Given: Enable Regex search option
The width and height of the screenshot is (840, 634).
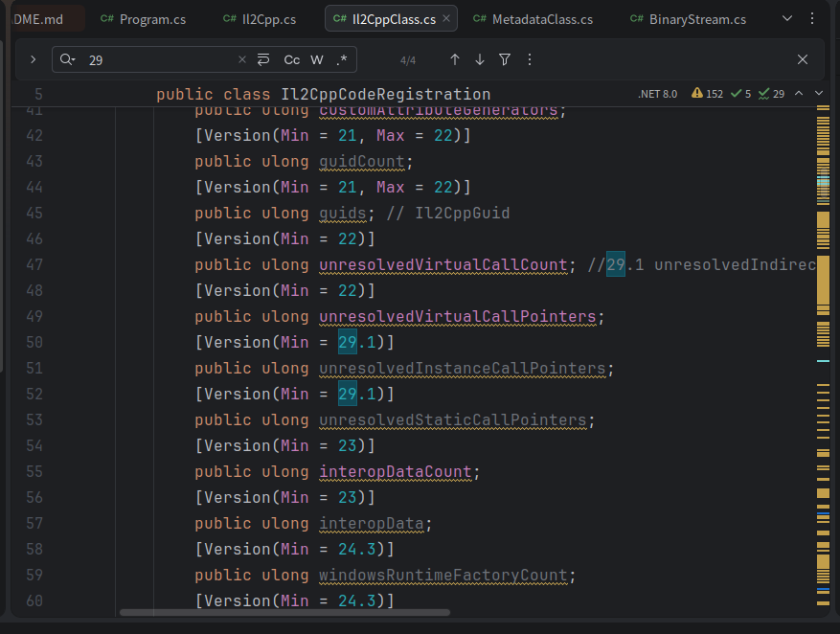Looking at the screenshot, I should pyautogui.click(x=342, y=59).
